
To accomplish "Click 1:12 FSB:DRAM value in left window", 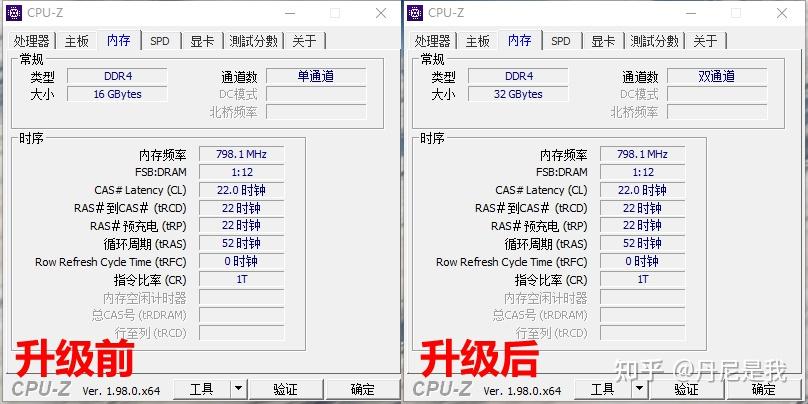I will (242, 172).
